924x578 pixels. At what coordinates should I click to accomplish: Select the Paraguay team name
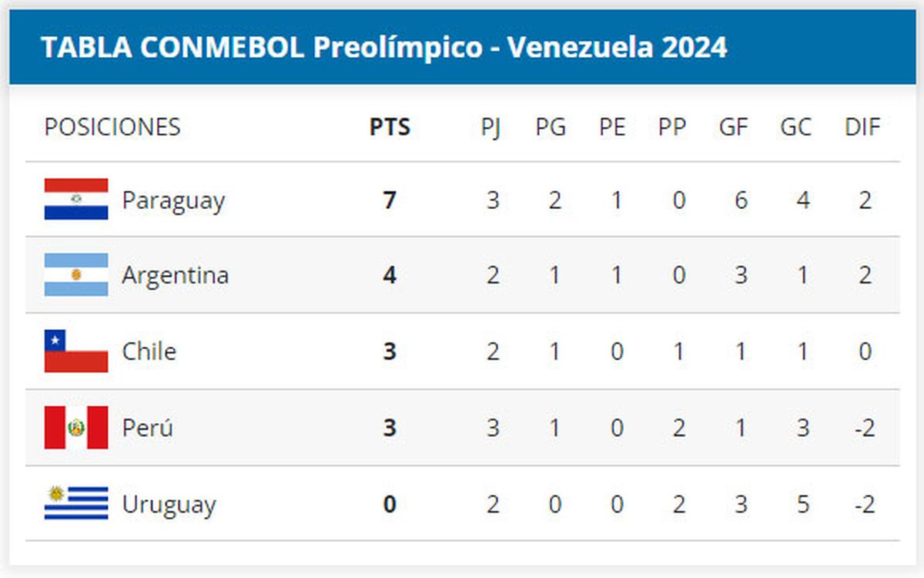(173, 201)
